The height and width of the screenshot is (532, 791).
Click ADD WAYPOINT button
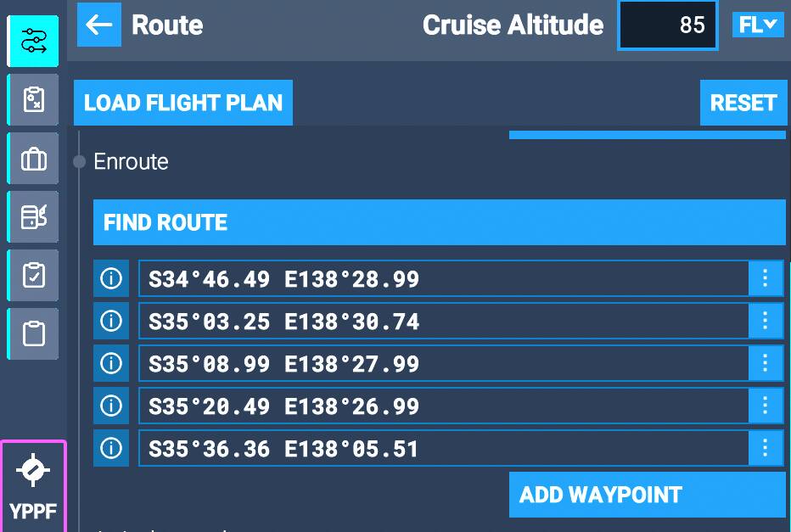(647, 495)
